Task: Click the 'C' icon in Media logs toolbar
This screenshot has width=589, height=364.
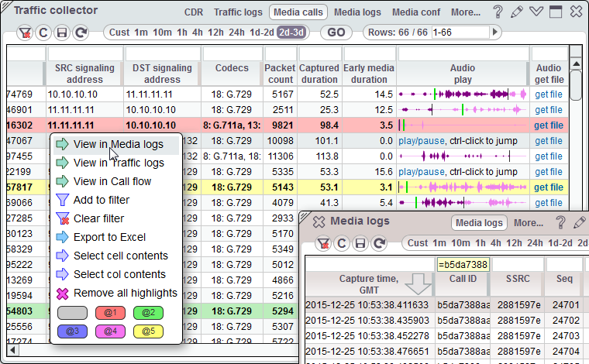Action: (x=342, y=243)
